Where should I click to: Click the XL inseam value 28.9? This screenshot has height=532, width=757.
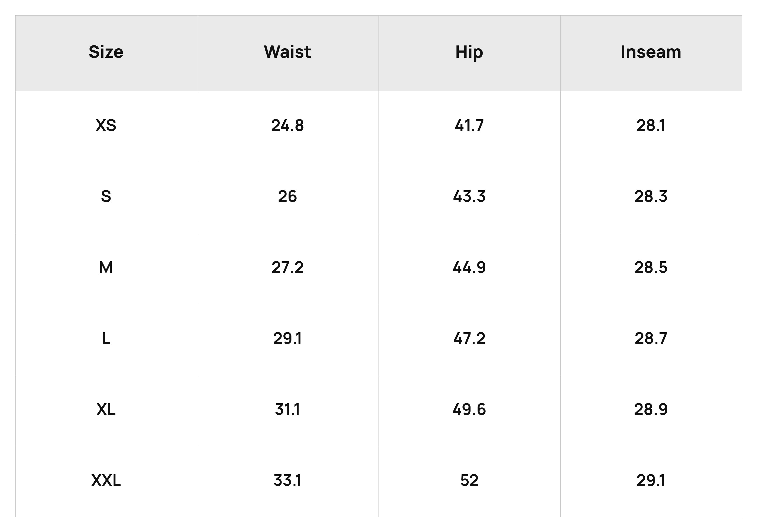[x=651, y=410]
